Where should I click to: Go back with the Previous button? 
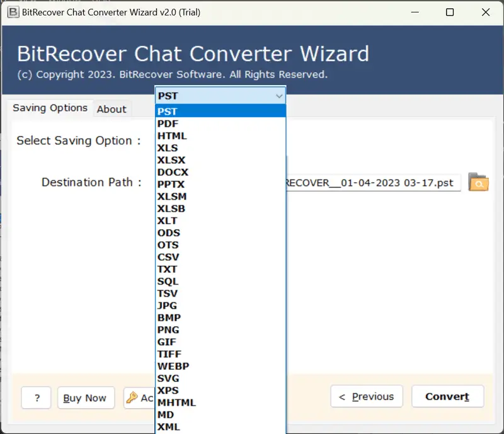pyautogui.click(x=366, y=397)
